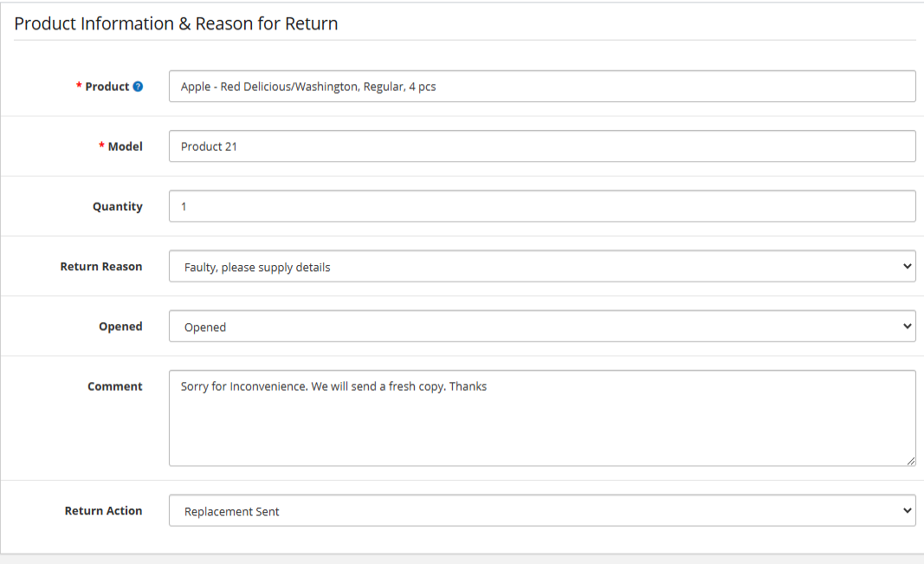924x564 pixels.
Task: Click the chevron arrow on Replacement Sent select
Action: [907, 511]
